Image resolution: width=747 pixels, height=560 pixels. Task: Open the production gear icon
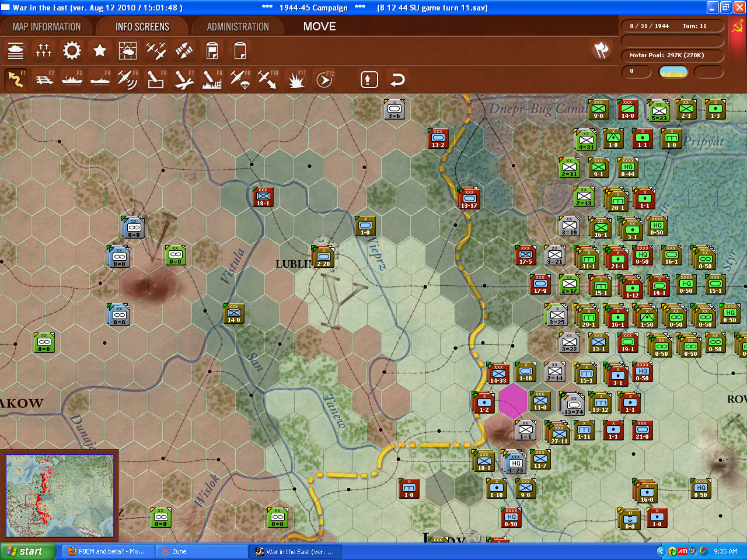pyautogui.click(x=72, y=51)
